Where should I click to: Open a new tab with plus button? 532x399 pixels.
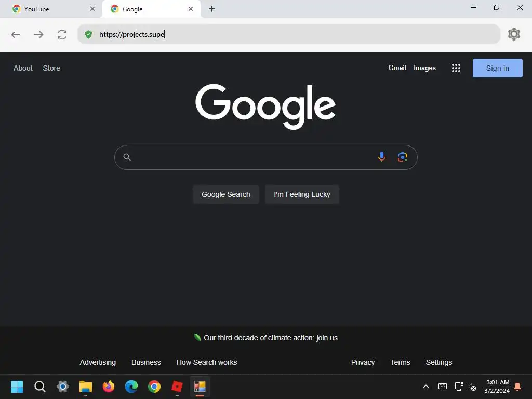[212, 9]
